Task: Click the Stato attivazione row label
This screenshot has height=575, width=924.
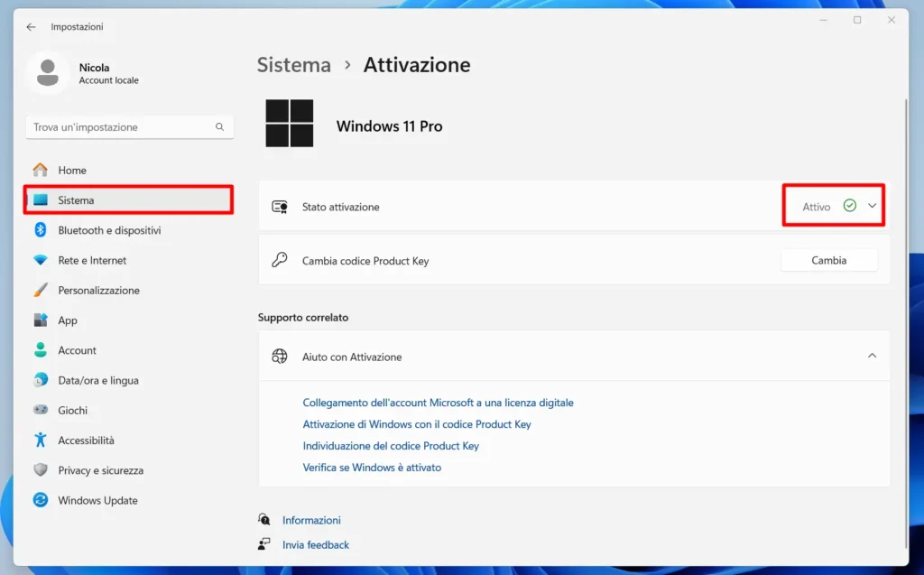Action: (x=340, y=207)
